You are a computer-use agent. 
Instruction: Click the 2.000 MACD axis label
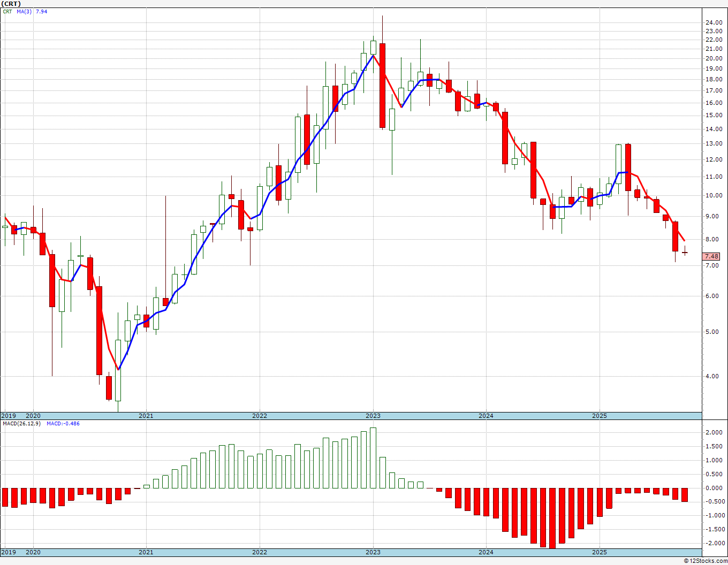714,432
